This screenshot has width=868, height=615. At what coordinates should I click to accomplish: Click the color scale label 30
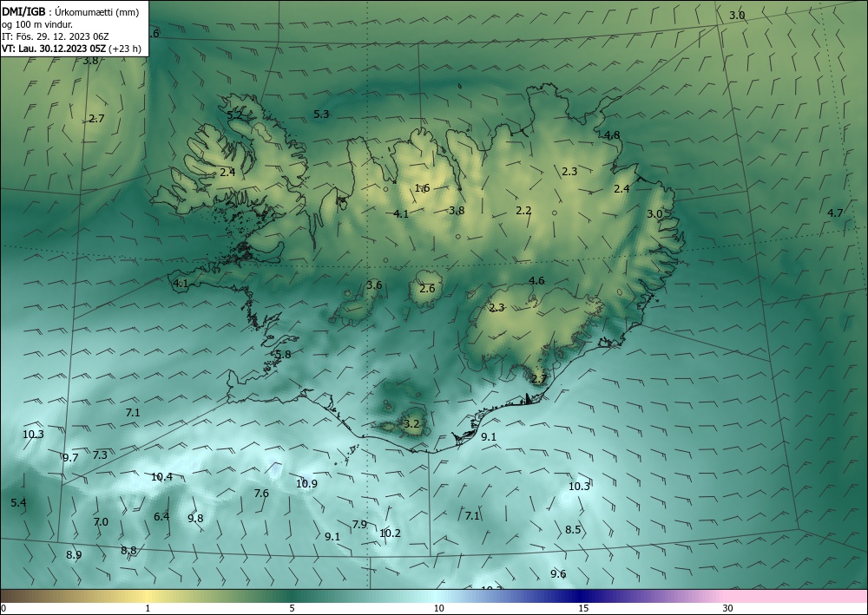pyautogui.click(x=728, y=608)
